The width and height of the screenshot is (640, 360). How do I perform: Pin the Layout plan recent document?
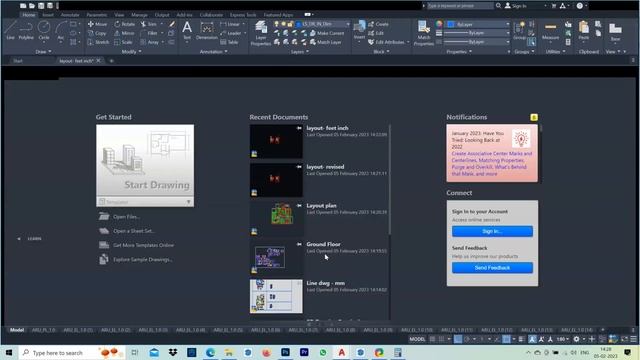click(299, 206)
